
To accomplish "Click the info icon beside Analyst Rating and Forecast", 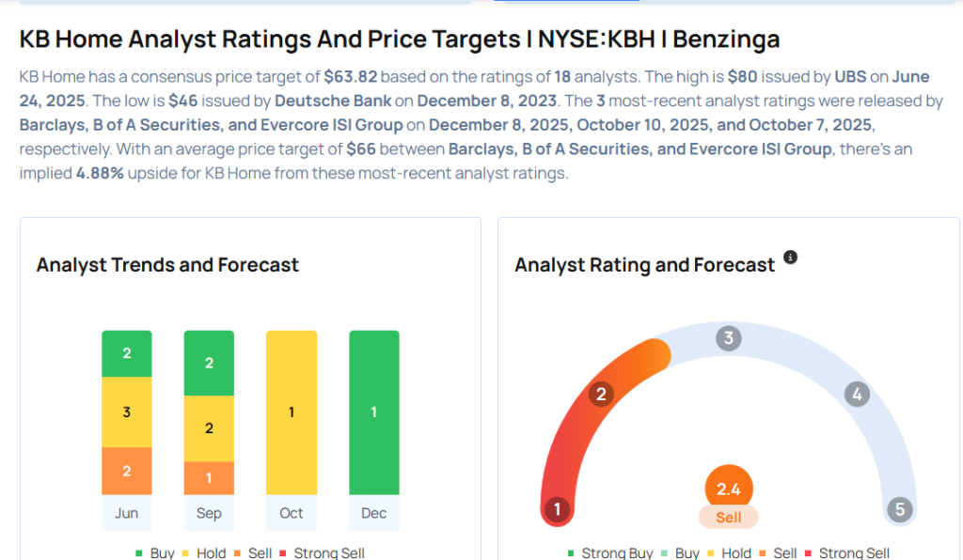I will pyautogui.click(x=790, y=257).
